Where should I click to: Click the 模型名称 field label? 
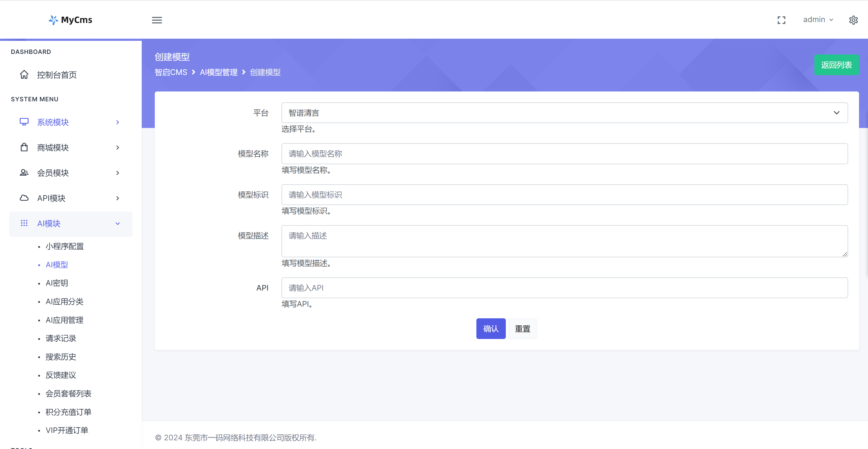pyautogui.click(x=253, y=154)
